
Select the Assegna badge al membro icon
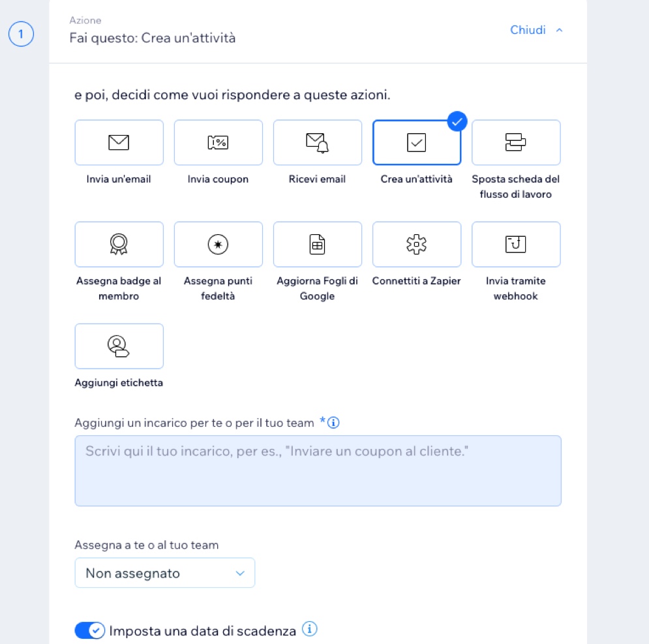[x=119, y=244]
